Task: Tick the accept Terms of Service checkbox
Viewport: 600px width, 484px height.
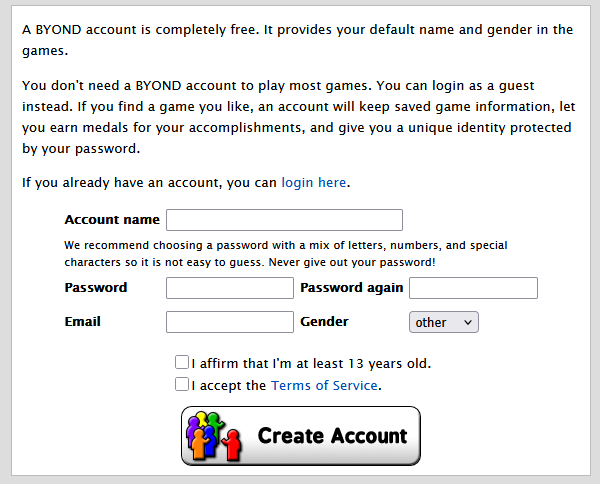Action: click(181, 384)
